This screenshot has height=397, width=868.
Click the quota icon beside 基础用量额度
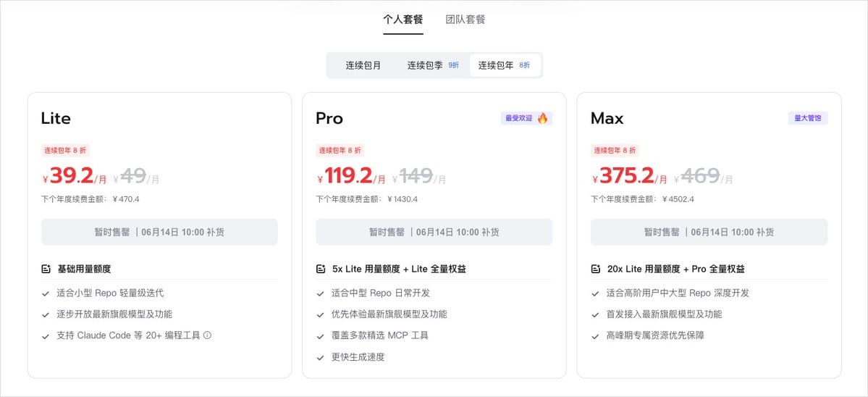tap(46, 269)
